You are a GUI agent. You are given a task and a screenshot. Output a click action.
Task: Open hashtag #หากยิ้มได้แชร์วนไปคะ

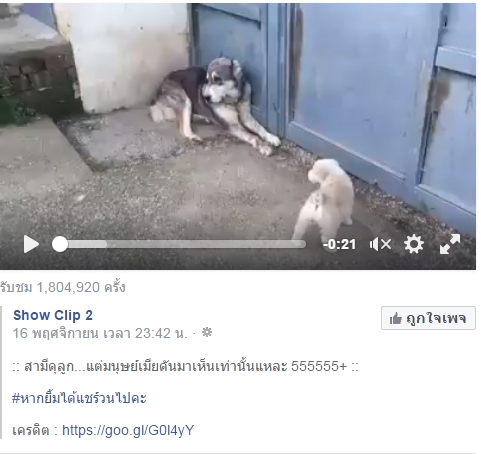click(79, 398)
